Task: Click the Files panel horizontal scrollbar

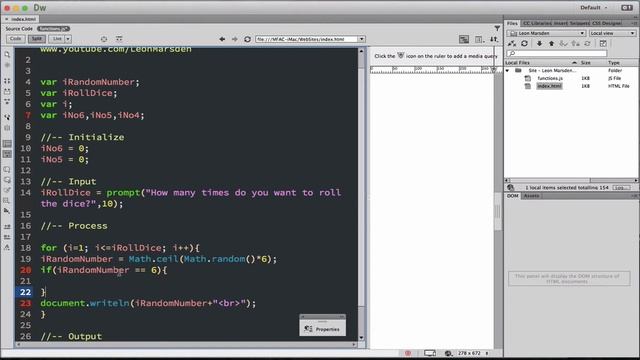Action: point(571,180)
